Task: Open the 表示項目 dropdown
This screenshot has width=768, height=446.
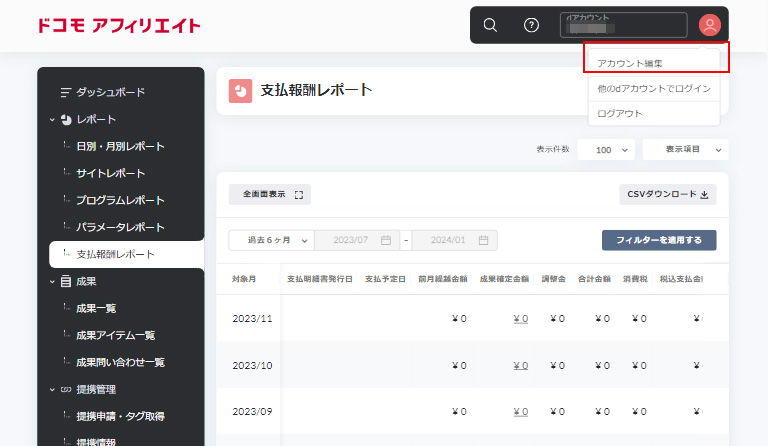Action: tap(685, 150)
